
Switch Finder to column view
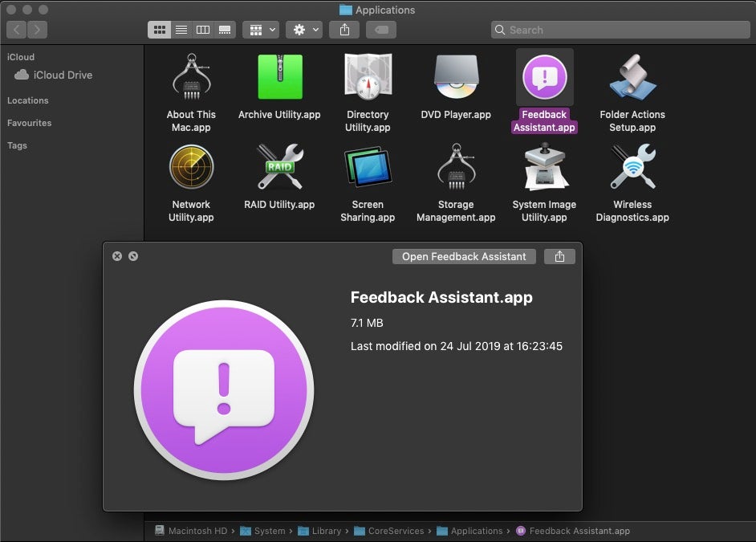coord(203,30)
